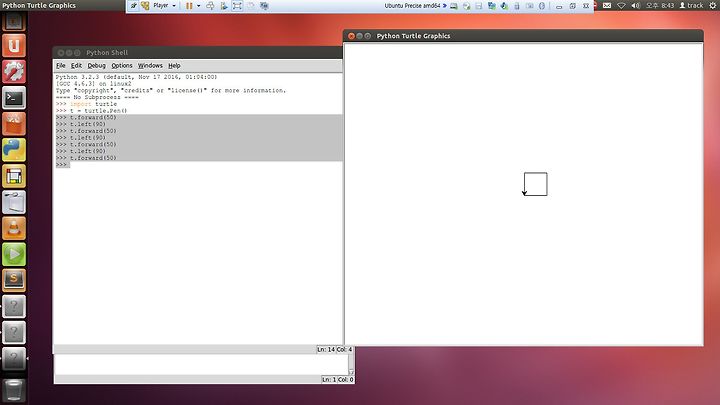Open System Settings from the launcher
Screen dimensions: 720x405
coord(14,72)
